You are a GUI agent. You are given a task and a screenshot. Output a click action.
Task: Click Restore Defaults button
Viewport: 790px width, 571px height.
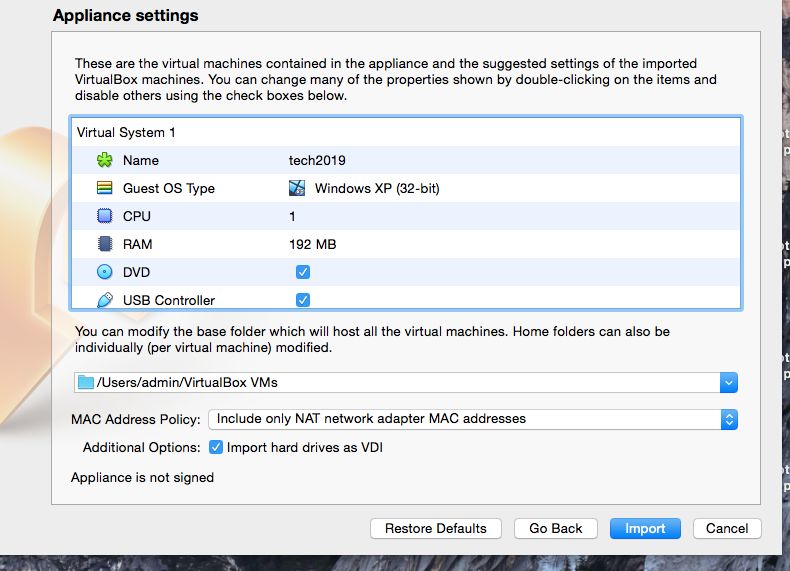click(x=435, y=528)
